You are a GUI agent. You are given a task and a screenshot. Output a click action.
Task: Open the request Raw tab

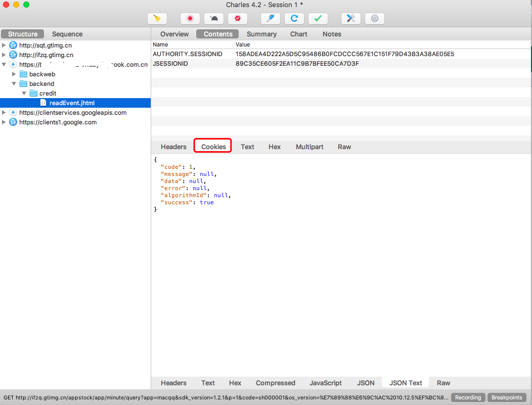344,147
